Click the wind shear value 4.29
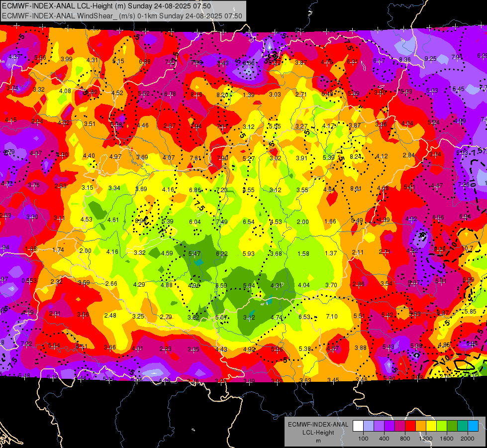 [x=139, y=284]
